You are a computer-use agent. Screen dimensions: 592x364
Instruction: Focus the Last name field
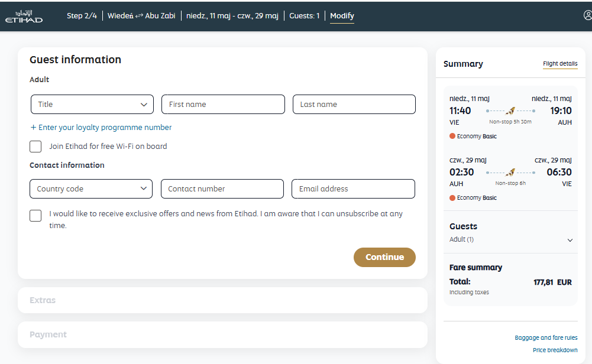click(x=354, y=105)
